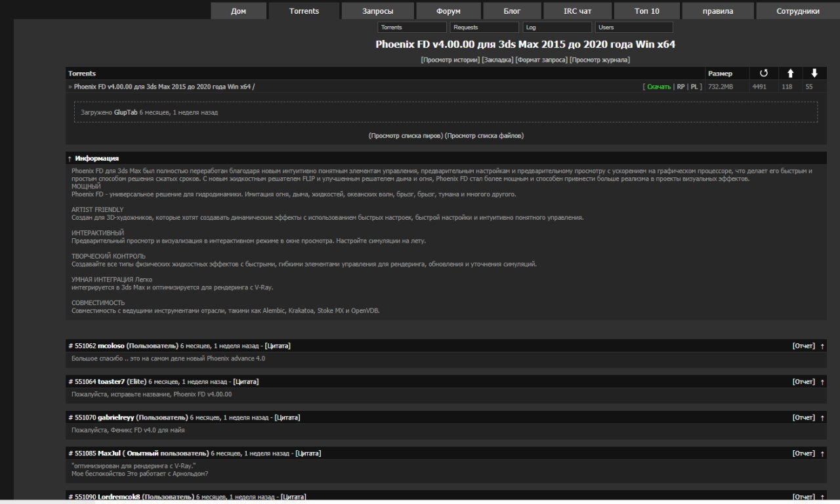
Task: Open post number 551085 permalink
Action: click(x=82, y=453)
